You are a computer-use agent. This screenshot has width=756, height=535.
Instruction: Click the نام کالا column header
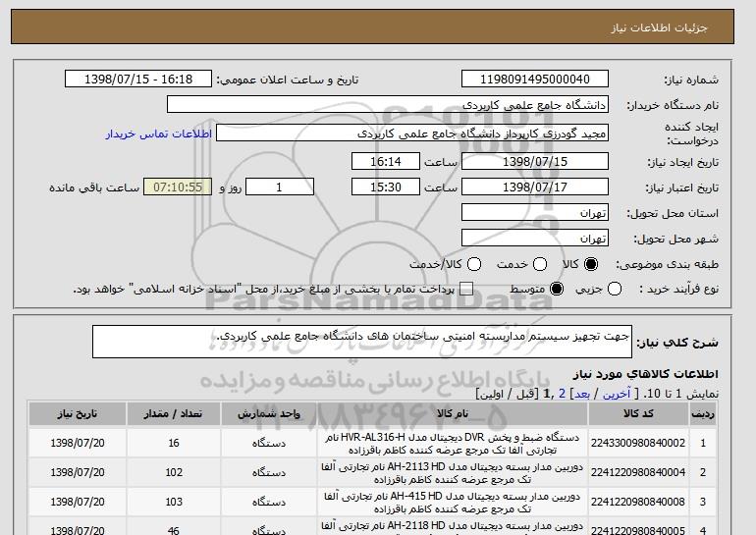pyautogui.click(x=453, y=414)
